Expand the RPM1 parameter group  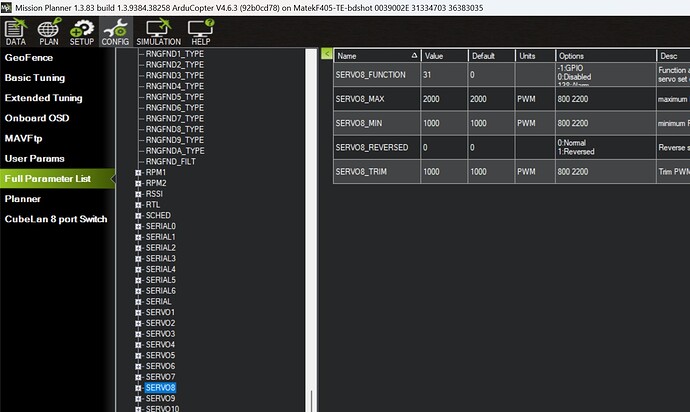(139, 171)
